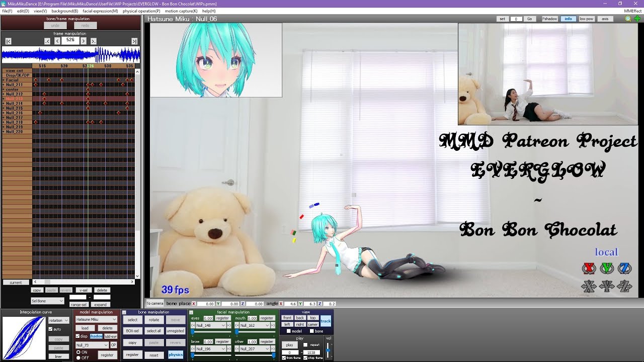Open the Hatsune Miku model dropdown

click(96, 319)
